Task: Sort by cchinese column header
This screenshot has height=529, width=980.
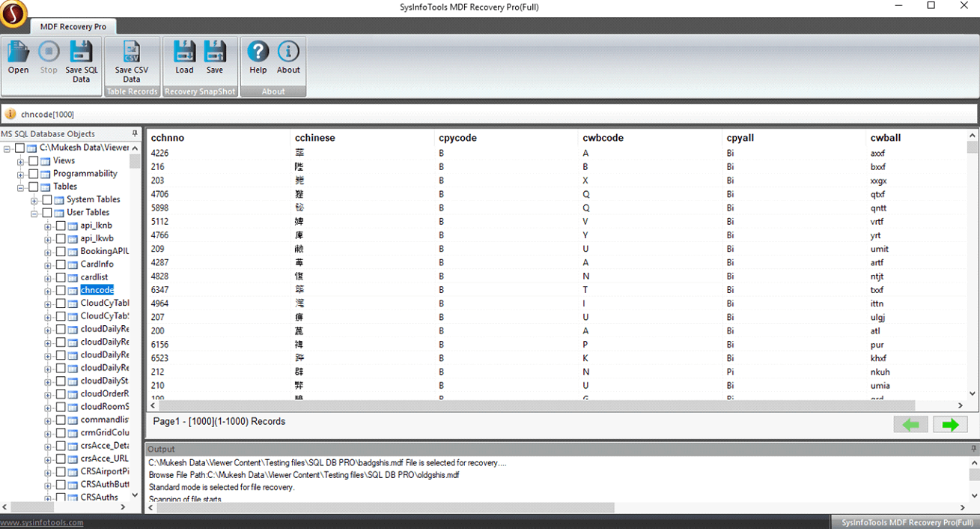Action: coord(315,138)
